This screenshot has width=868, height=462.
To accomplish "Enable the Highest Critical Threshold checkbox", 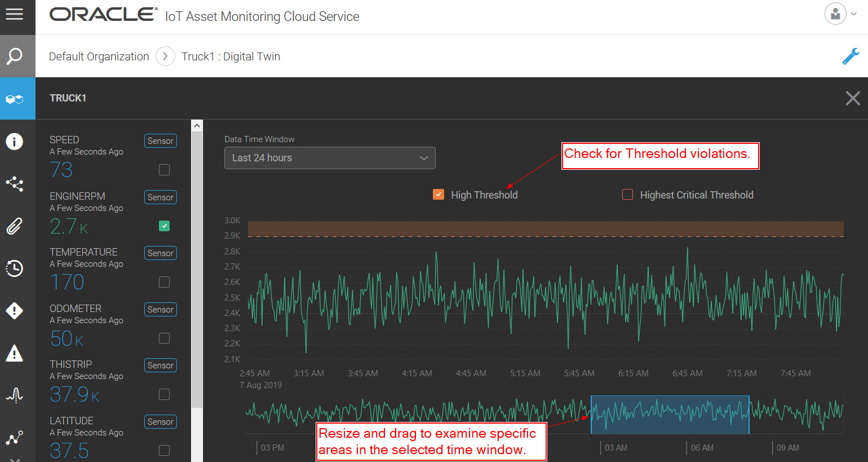I will click(x=627, y=195).
